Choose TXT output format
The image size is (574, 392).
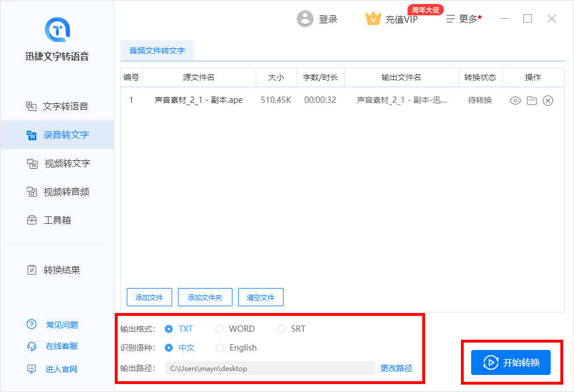[x=178, y=329]
